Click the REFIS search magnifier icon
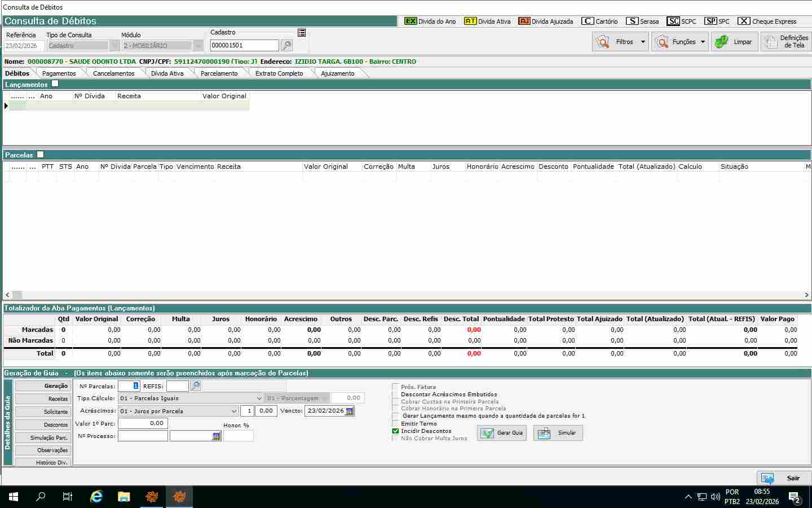The width and height of the screenshot is (812, 508). pyautogui.click(x=195, y=386)
